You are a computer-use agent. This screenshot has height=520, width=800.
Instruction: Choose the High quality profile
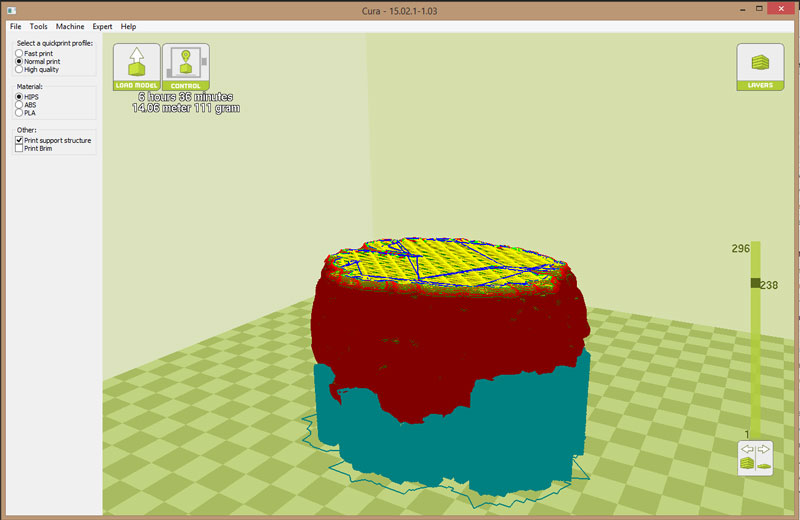(19, 69)
